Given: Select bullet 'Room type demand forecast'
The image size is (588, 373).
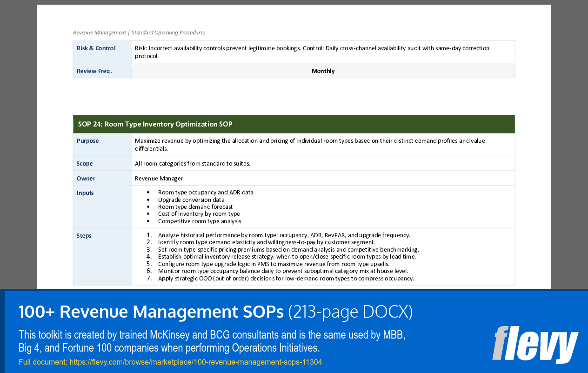Looking at the screenshot, I should coord(195,206).
